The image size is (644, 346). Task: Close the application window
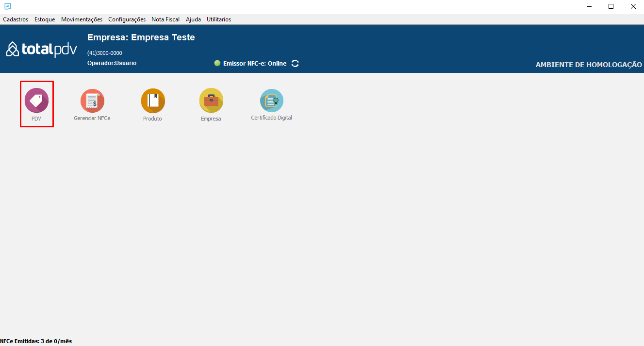pyautogui.click(x=633, y=6)
